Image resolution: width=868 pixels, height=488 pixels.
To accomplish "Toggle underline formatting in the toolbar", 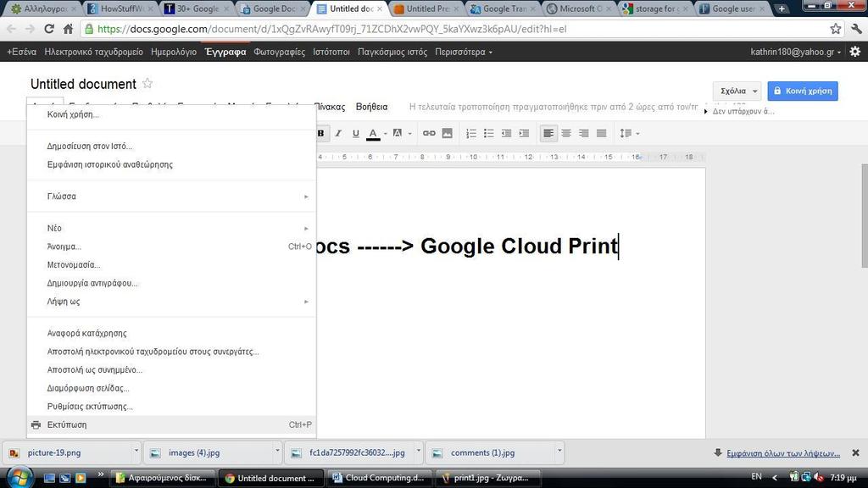I will (x=356, y=133).
